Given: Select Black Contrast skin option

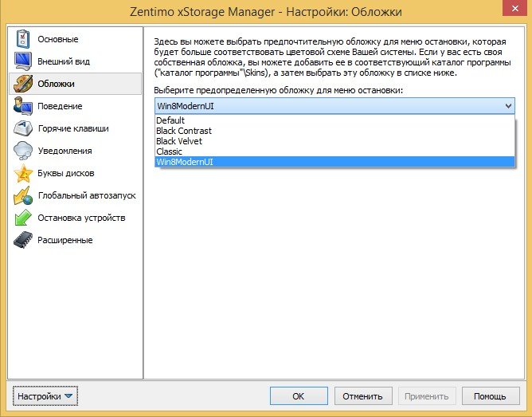Looking at the screenshot, I should (184, 131).
